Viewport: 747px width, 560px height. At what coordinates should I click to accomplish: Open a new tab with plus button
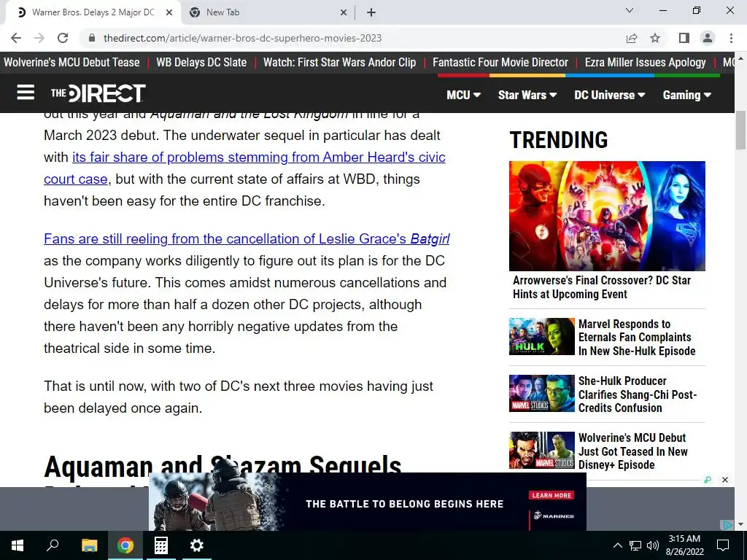point(371,13)
